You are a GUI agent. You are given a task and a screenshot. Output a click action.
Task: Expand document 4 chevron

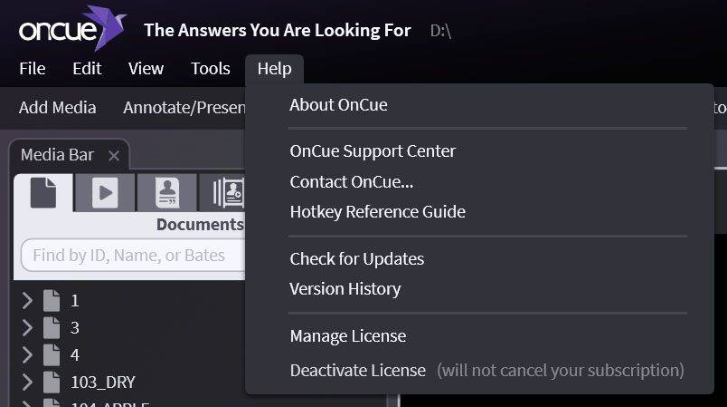pyautogui.click(x=27, y=355)
